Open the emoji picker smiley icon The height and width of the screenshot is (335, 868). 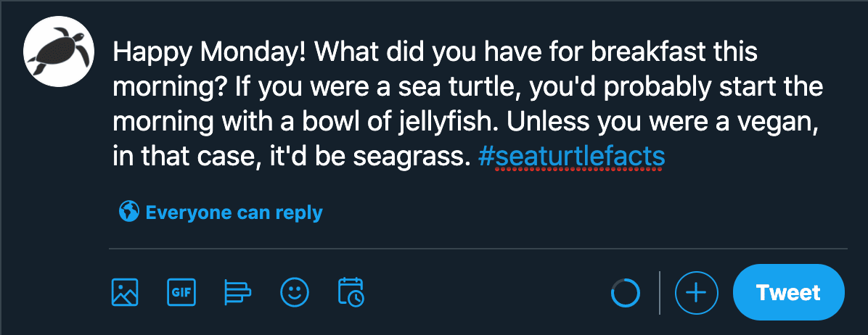point(295,292)
